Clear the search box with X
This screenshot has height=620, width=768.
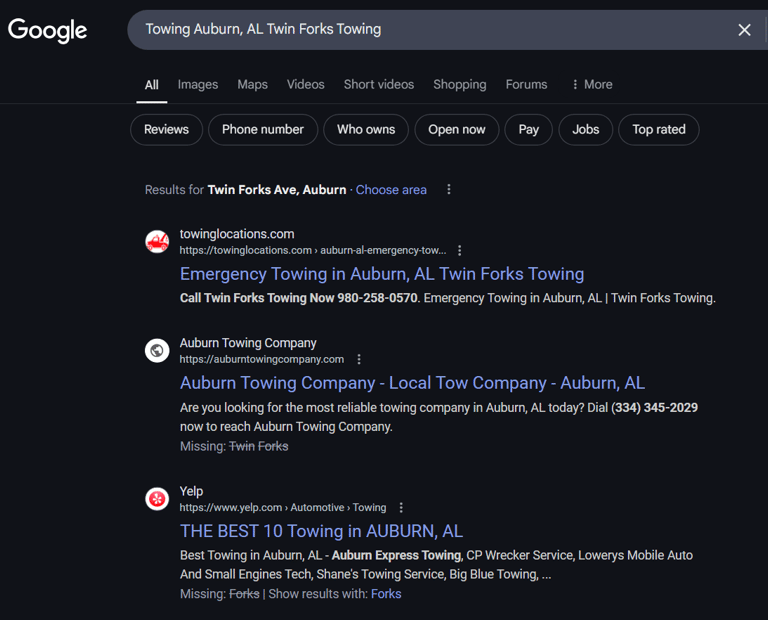point(744,30)
